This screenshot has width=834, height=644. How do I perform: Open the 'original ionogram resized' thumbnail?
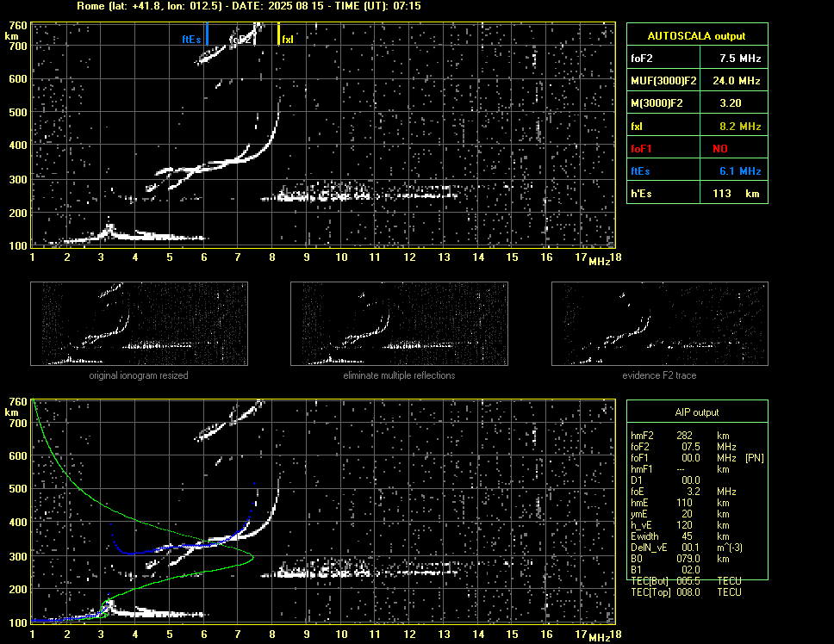139,324
